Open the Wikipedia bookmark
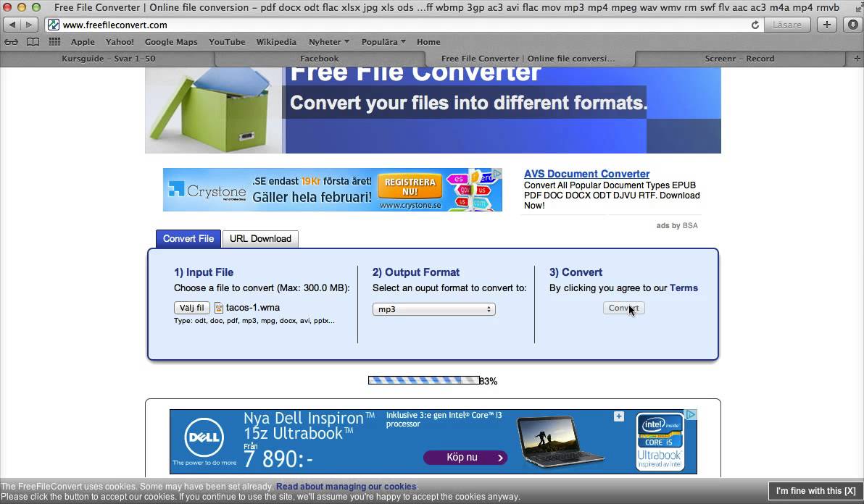The image size is (864, 504). pos(276,42)
